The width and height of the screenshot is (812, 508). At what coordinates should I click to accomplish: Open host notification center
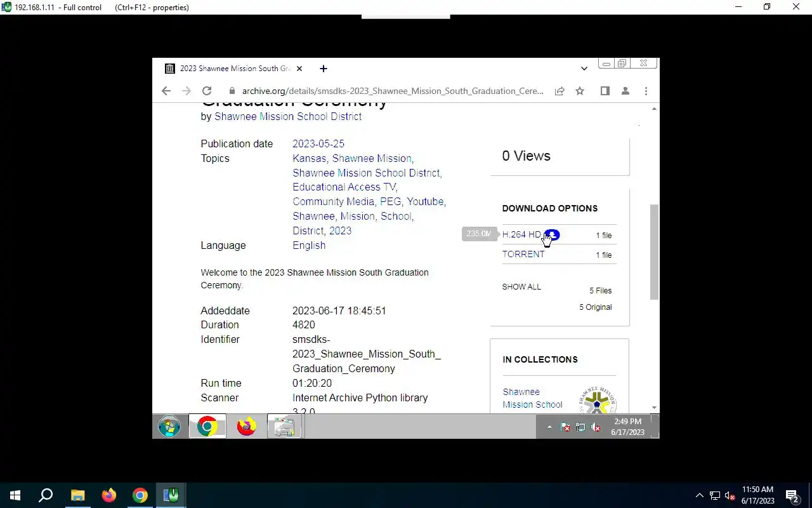pos(792,496)
